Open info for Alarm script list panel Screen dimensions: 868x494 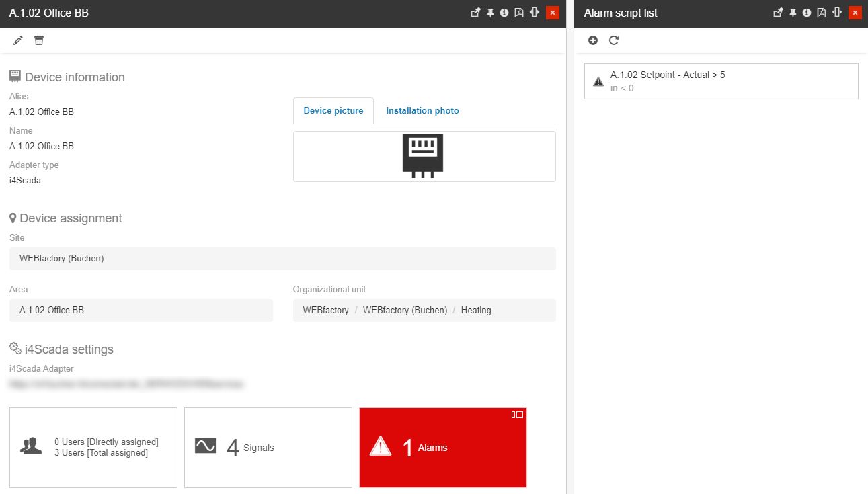[x=806, y=13]
